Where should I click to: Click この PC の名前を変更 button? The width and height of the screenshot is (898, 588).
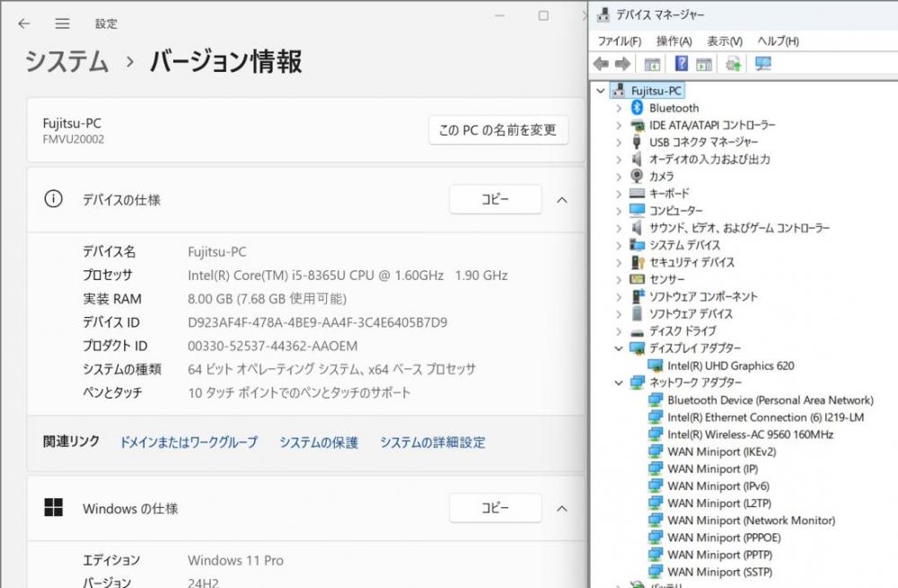[497, 130]
